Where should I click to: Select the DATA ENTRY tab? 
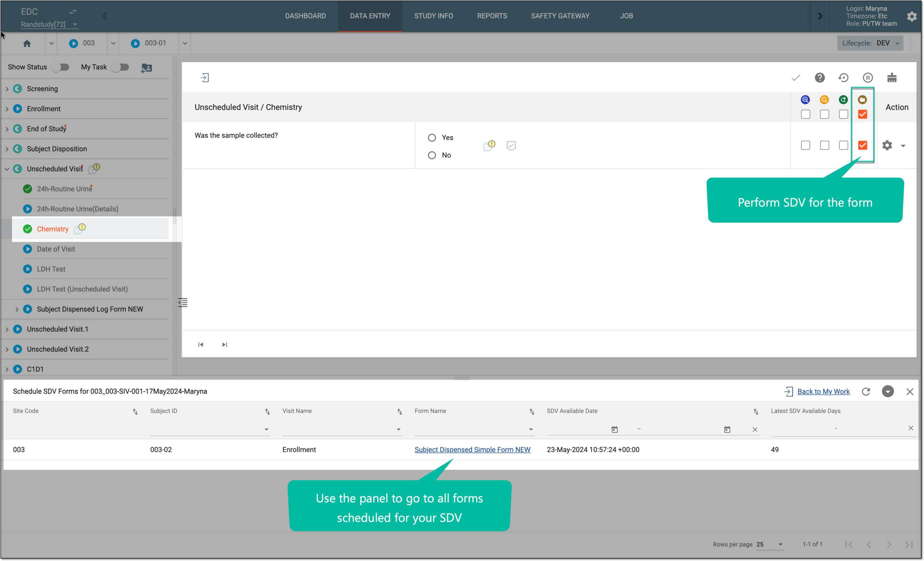pos(370,16)
